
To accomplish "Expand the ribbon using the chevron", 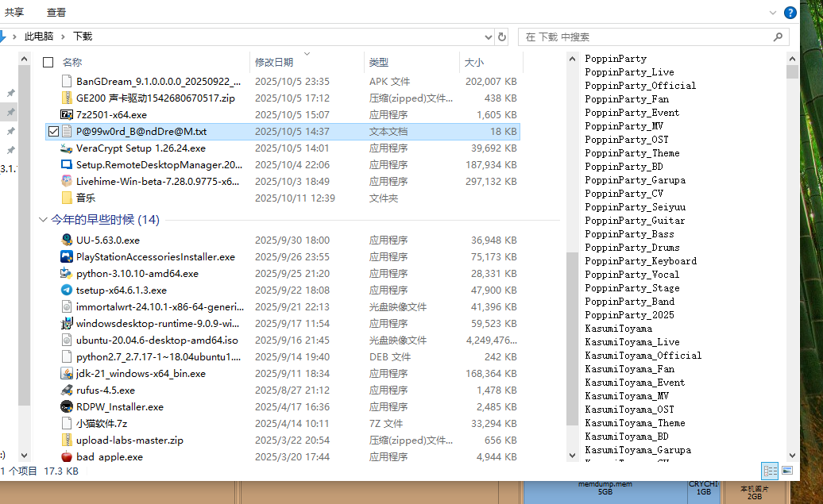I will [x=773, y=13].
